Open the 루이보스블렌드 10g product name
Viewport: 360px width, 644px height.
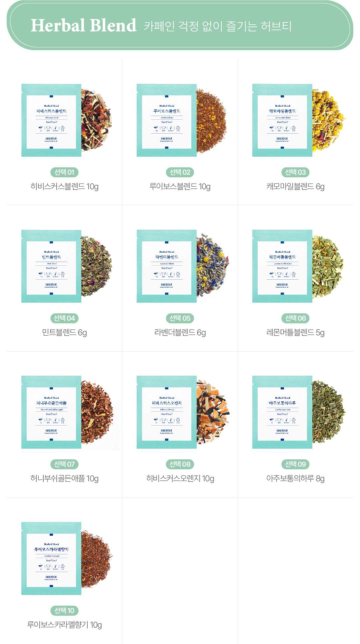pyautogui.click(x=180, y=187)
